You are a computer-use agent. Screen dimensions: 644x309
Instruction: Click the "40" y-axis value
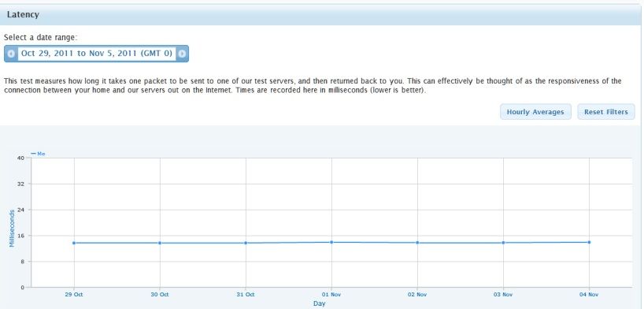pos(22,158)
